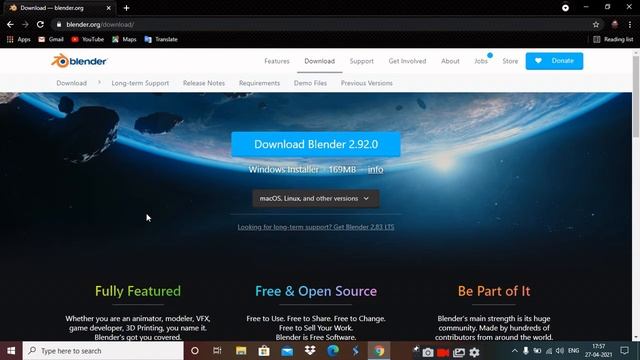This screenshot has height=360, width=640.
Task: Click the Blender logo
Action: click(x=78, y=61)
